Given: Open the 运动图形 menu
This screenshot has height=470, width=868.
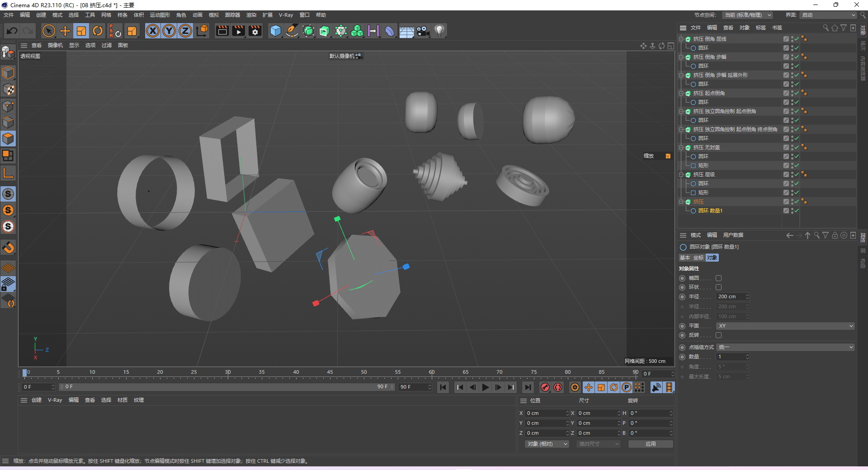Looking at the screenshot, I should pyautogui.click(x=160, y=15).
